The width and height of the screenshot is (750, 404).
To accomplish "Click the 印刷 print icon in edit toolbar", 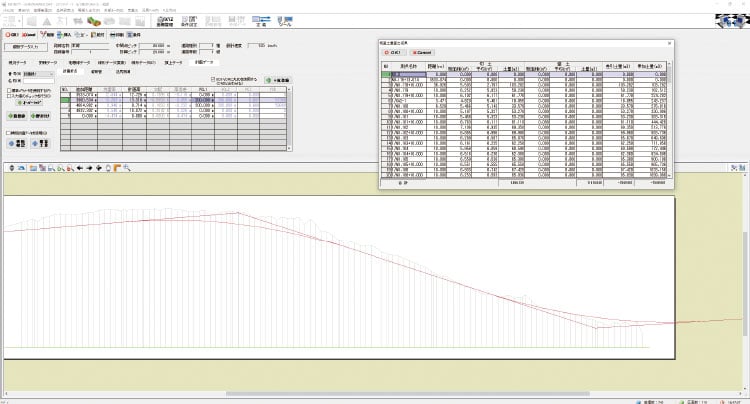I will pyautogui.click(x=116, y=35).
